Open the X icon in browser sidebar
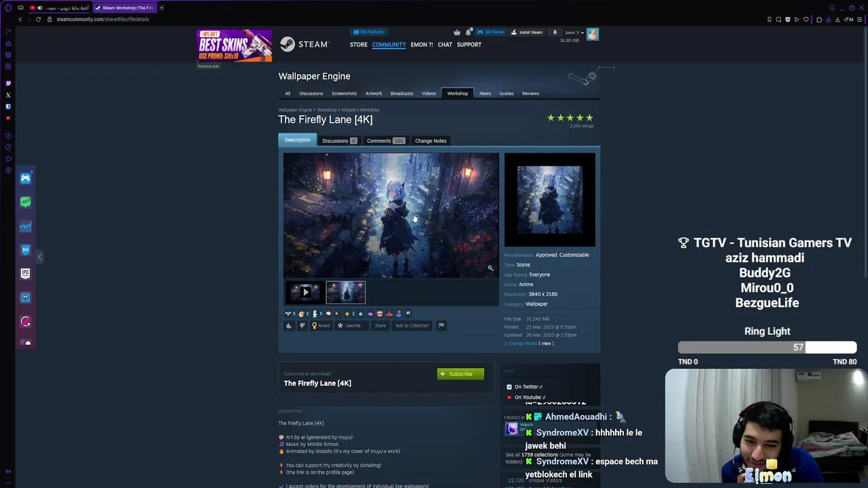868x488 pixels. coord(8,95)
